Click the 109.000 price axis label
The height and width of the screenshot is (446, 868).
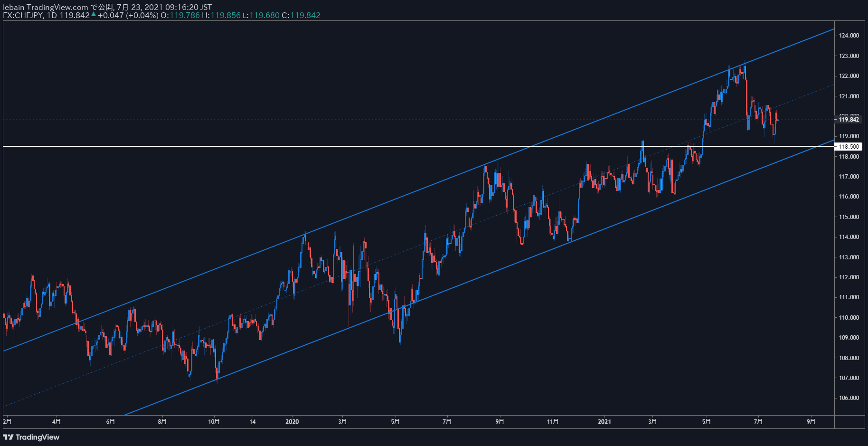849,338
